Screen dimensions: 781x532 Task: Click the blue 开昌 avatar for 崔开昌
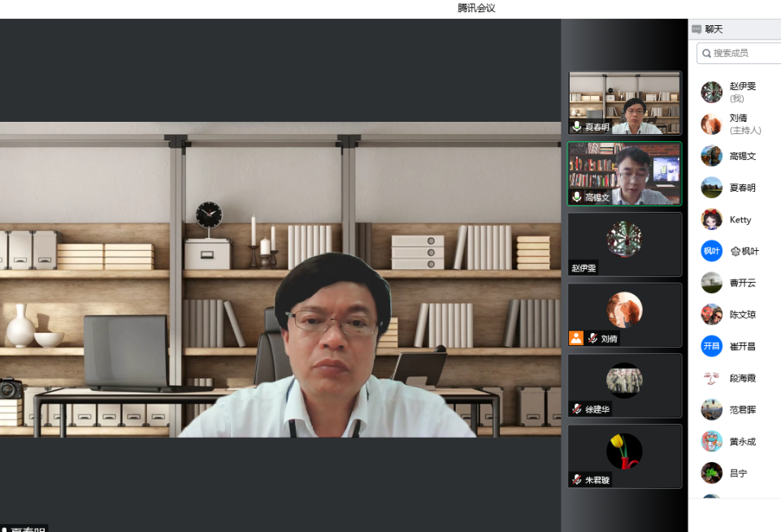pyautogui.click(x=711, y=346)
